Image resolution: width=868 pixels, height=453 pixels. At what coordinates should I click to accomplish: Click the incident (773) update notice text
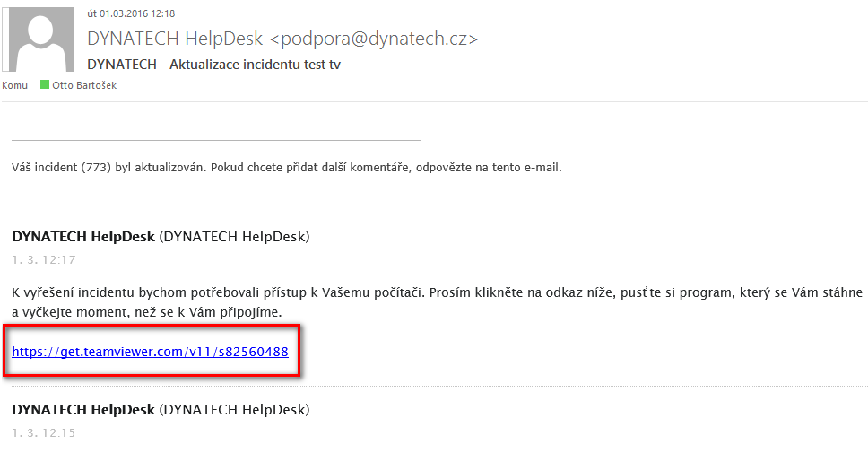pyautogui.click(x=287, y=167)
